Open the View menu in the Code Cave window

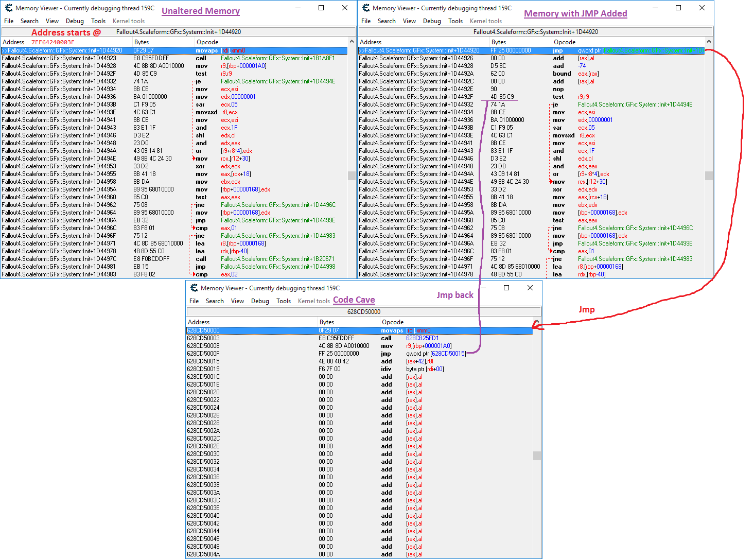237,301
